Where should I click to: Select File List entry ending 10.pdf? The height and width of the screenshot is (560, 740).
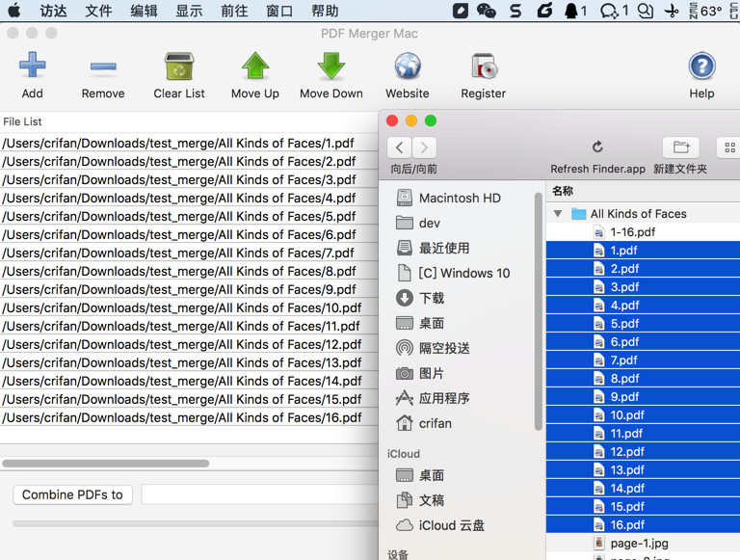tap(189, 307)
